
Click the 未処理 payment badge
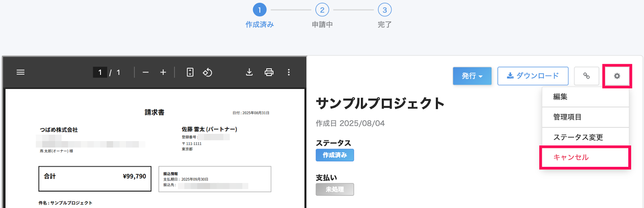[x=335, y=189]
